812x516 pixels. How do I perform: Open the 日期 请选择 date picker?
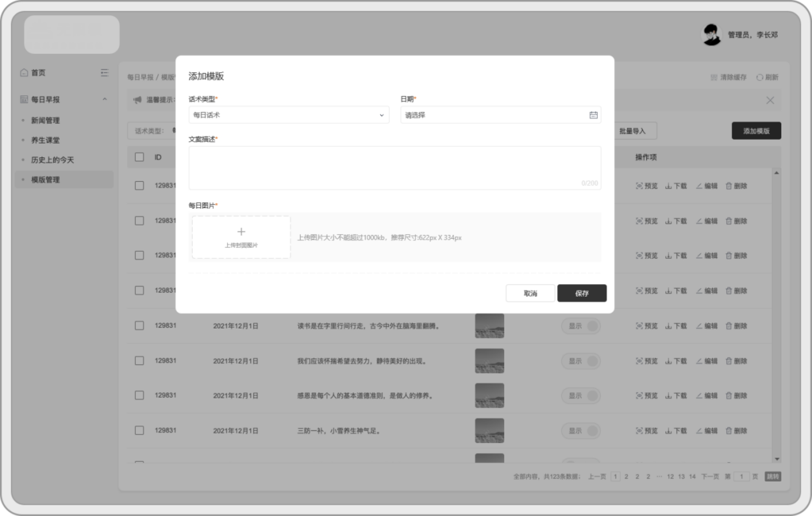pyautogui.click(x=494, y=115)
